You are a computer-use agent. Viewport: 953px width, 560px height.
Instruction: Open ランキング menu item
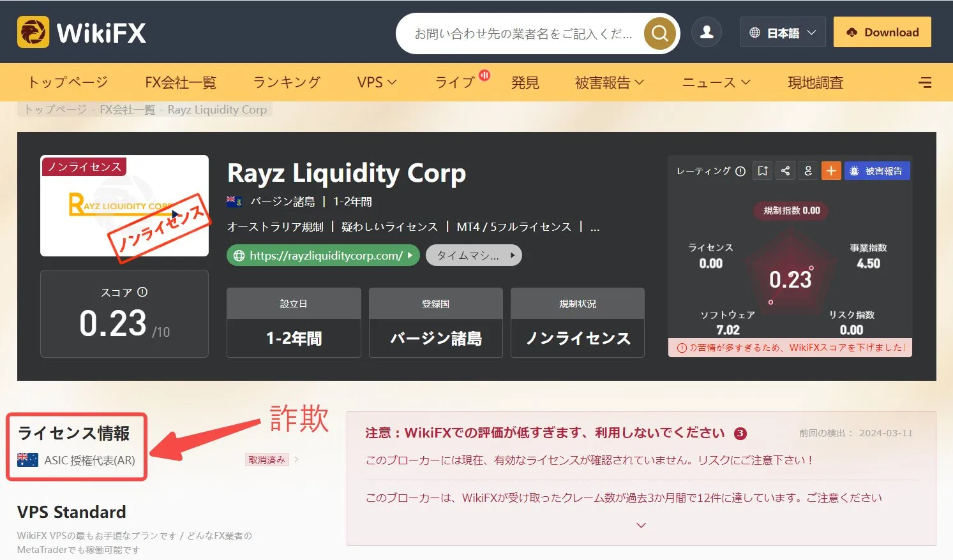[x=287, y=82]
